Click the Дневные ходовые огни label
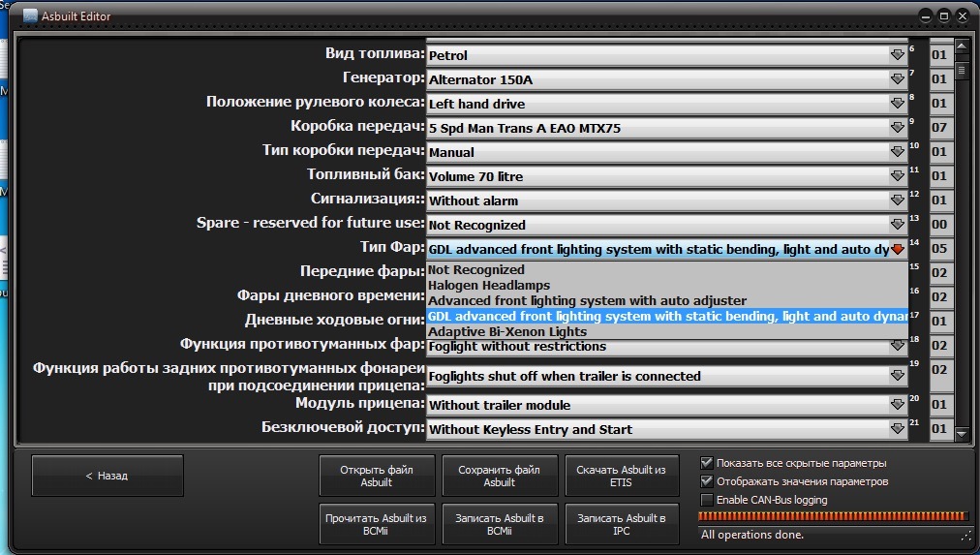The height and width of the screenshot is (555, 980). (x=334, y=320)
